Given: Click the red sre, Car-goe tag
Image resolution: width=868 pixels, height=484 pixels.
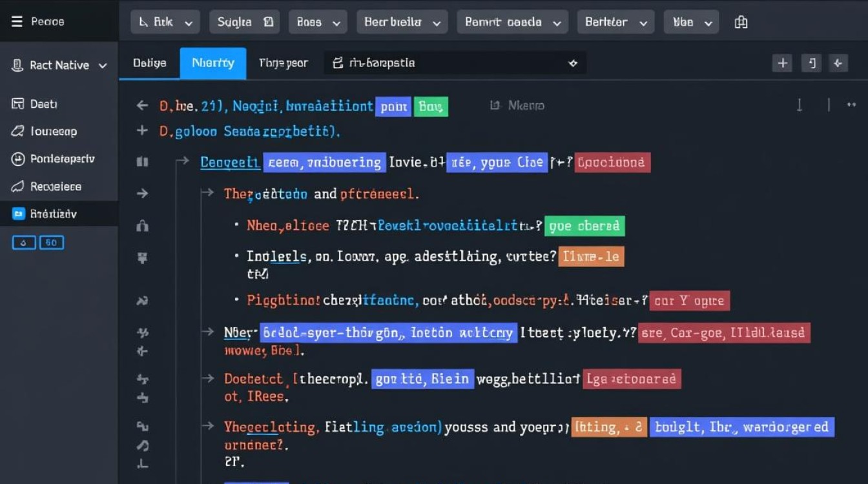Looking at the screenshot, I should pos(724,333).
